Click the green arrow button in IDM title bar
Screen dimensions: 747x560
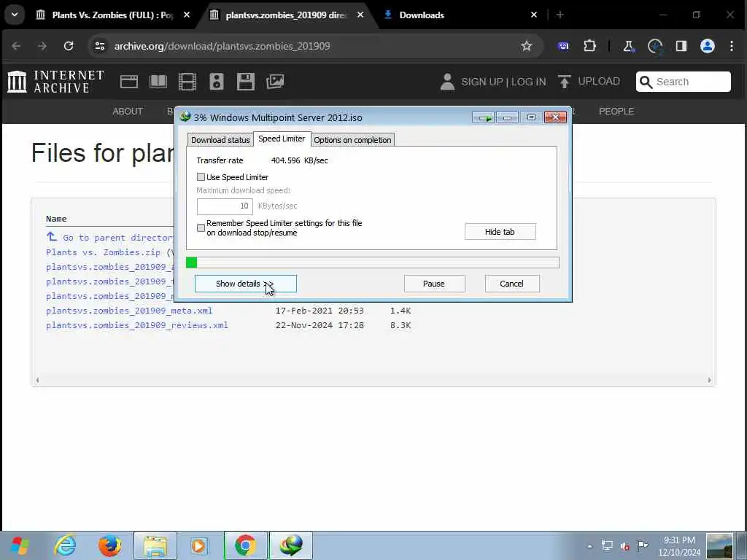point(484,117)
